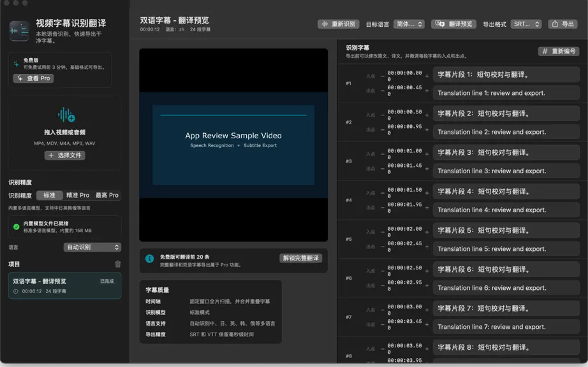Edit original text of 字幕片段 1
The height and width of the screenshot is (367, 588).
click(506, 75)
